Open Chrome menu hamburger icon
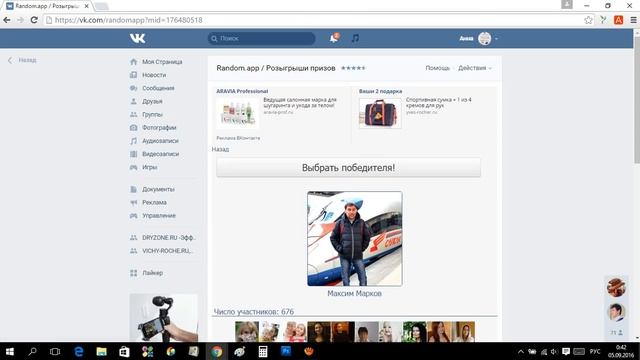Image resolution: width=640 pixels, height=360 pixels. (633, 20)
